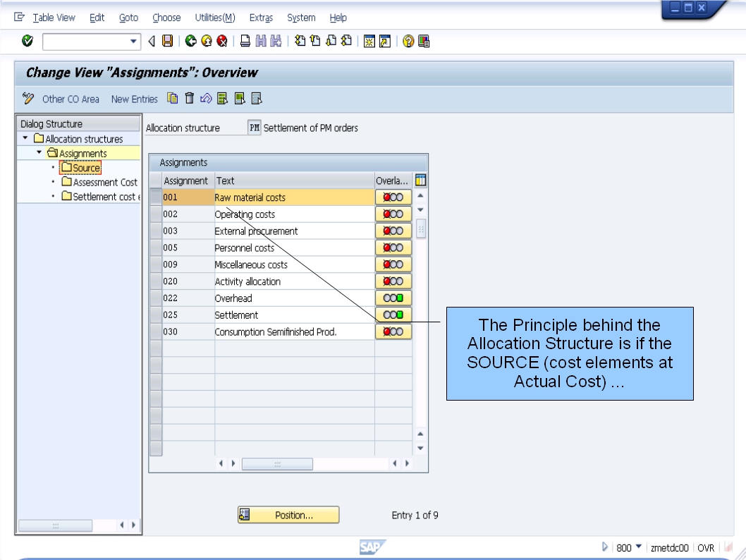Click the Create New Session icon
This screenshot has width=746, height=560.
click(369, 42)
